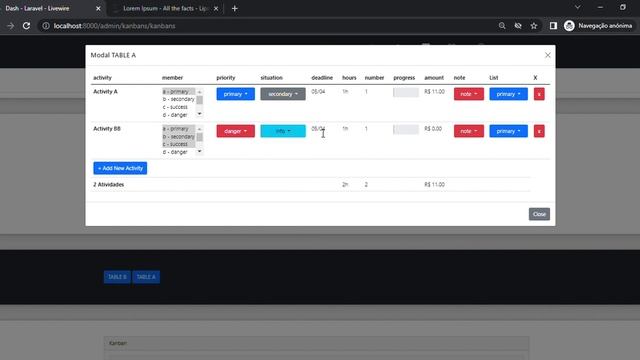
Task: Click the Activity A number value 1
Action: tap(366, 91)
